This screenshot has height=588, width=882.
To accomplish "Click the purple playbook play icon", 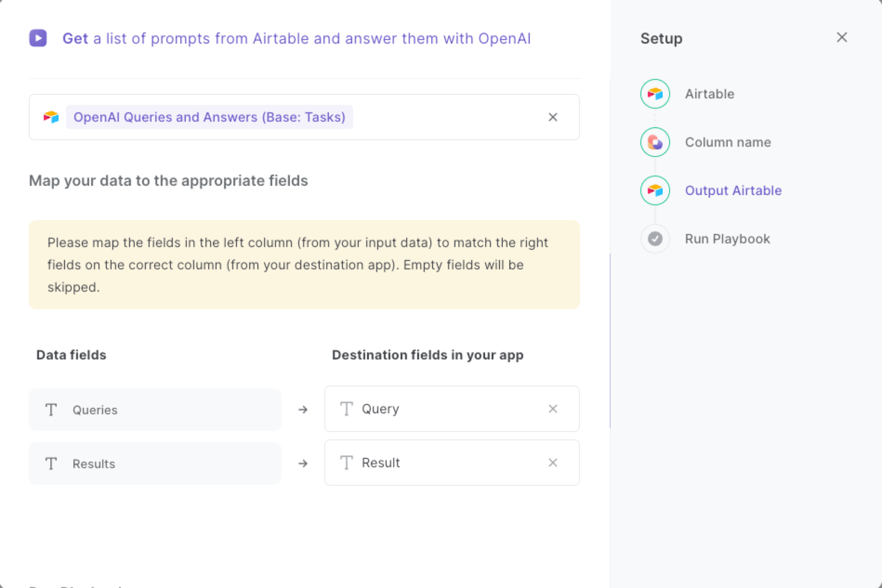I will click(x=37, y=38).
